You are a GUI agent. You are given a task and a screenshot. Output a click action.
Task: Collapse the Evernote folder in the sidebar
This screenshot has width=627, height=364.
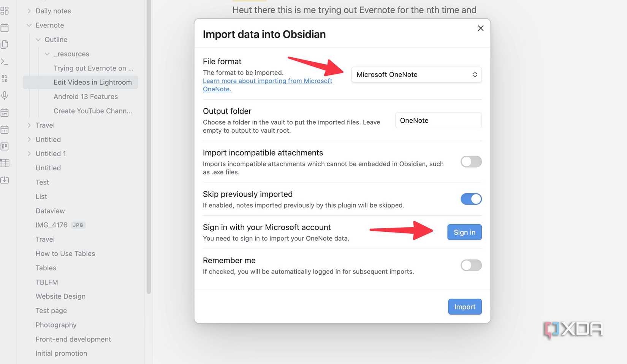point(29,25)
